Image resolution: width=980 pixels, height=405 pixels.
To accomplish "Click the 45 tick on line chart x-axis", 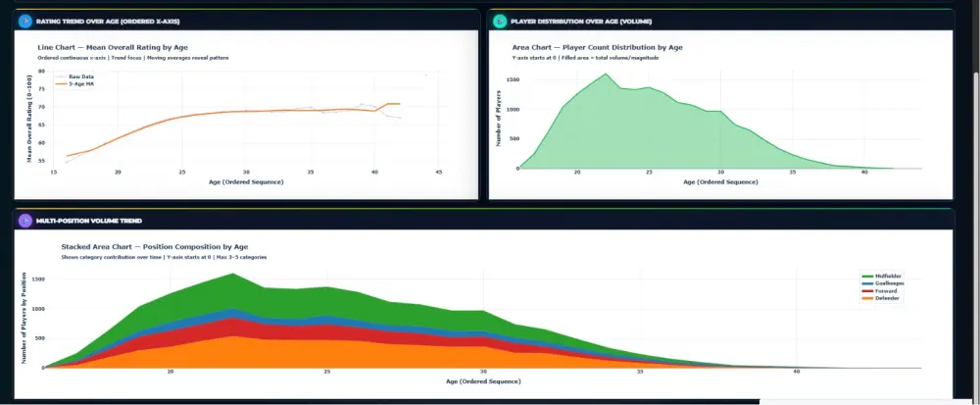I will [x=438, y=172].
